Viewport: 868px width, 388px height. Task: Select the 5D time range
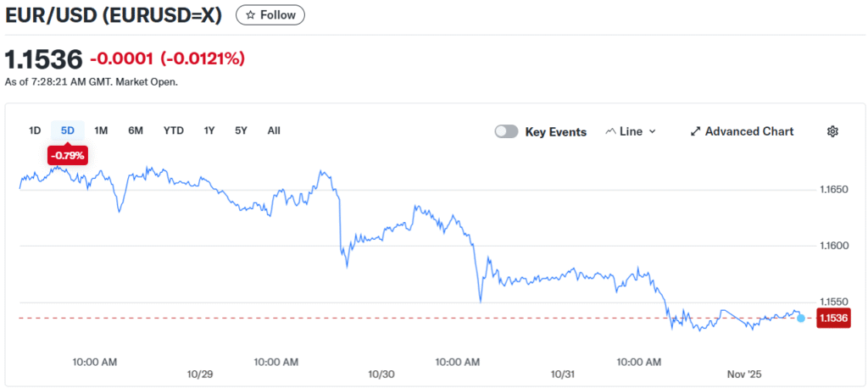pyautogui.click(x=68, y=130)
